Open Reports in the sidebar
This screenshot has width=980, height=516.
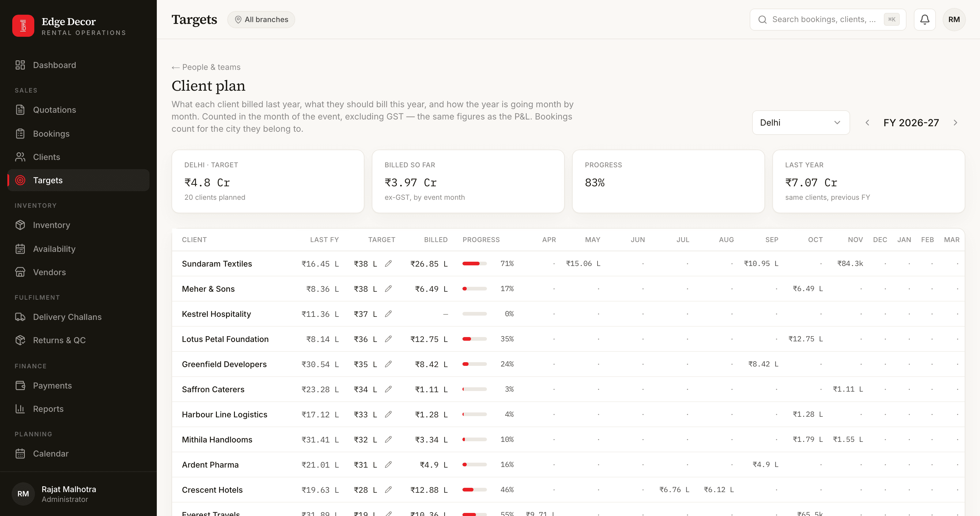point(78,409)
